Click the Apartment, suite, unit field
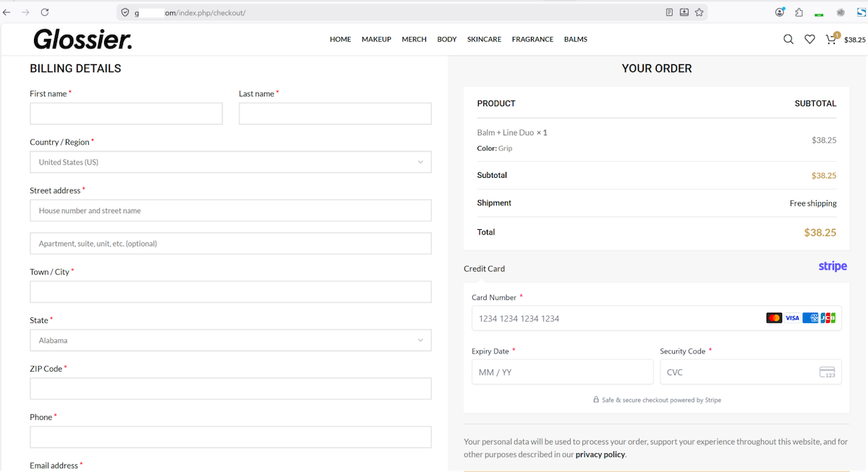This screenshot has height=472, width=868. (231, 244)
